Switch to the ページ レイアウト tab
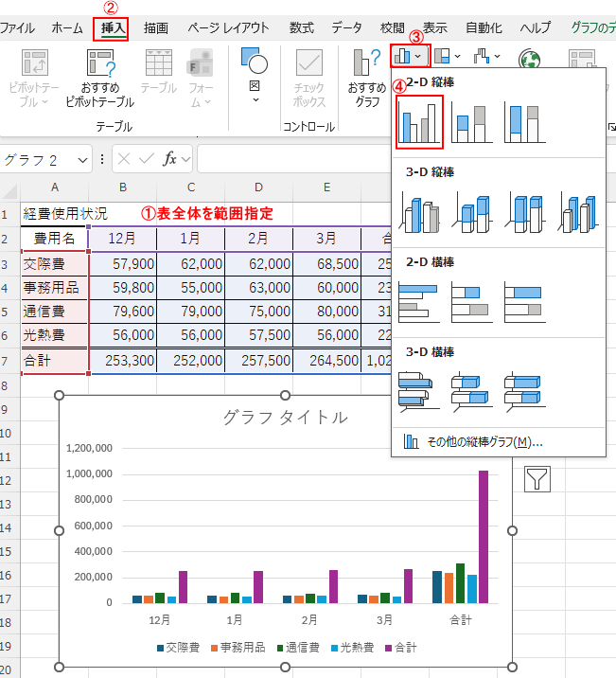The height and width of the screenshot is (678, 616). point(228,28)
